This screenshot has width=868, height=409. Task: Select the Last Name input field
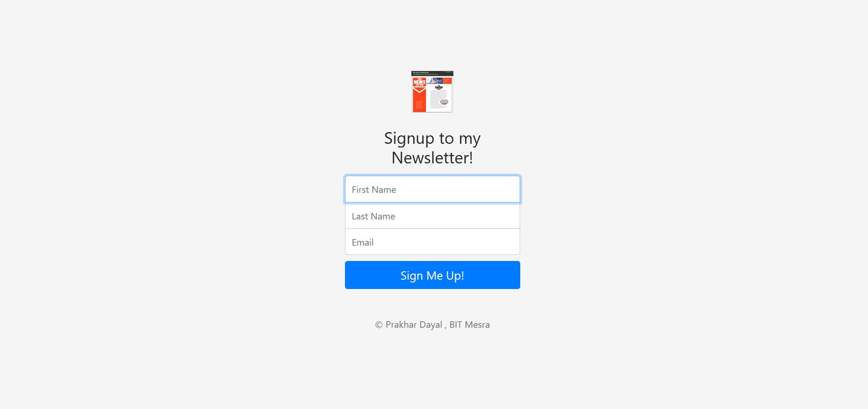pyautogui.click(x=432, y=216)
